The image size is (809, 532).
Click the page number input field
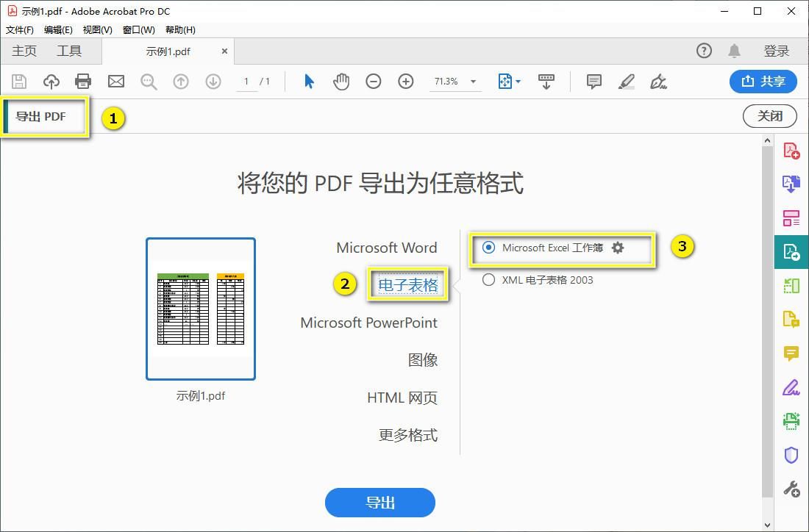tap(246, 82)
